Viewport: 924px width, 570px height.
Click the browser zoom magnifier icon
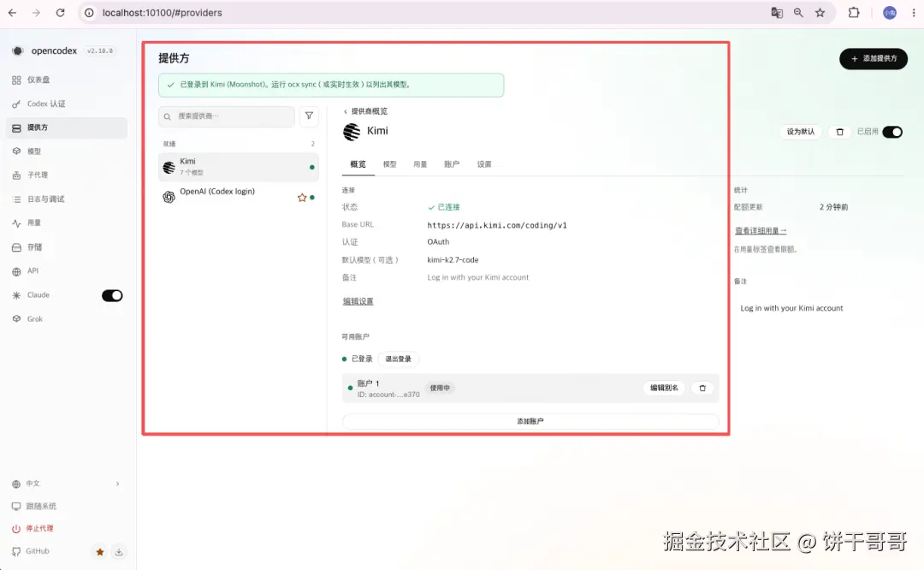pos(798,12)
